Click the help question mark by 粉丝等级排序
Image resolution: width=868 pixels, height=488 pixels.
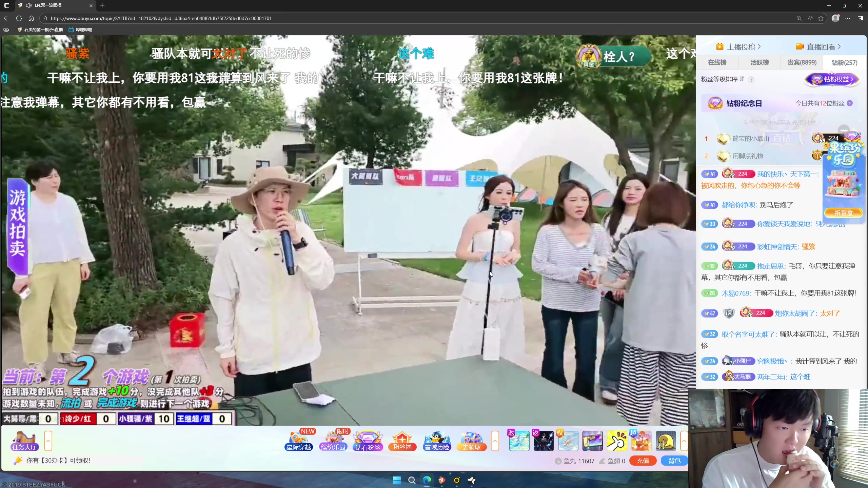751,80
